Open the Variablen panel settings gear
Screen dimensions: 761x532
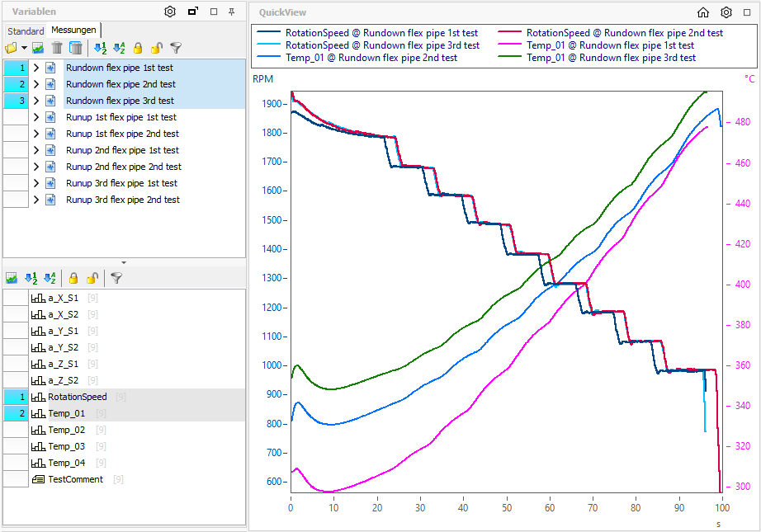(x=170, y=12)
